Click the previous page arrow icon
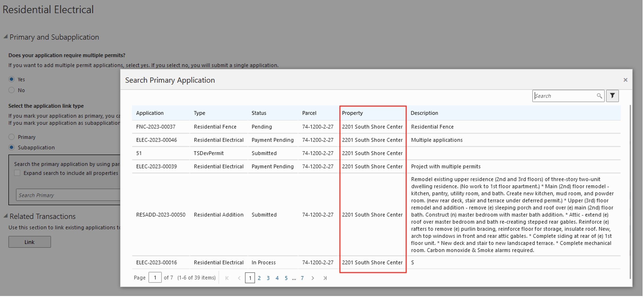This screenshot has height=298, width=644. tap(239, 278)
